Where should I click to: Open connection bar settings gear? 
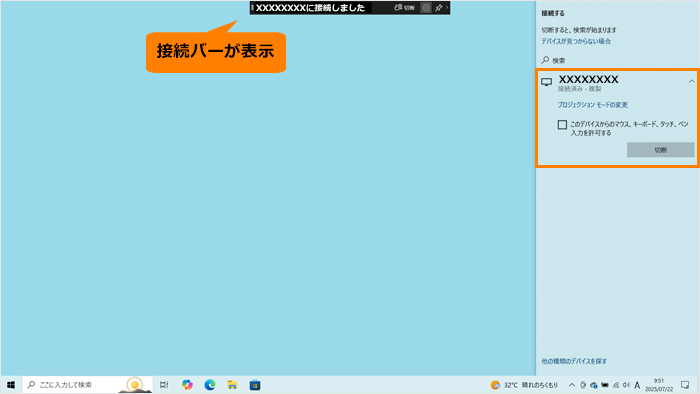[426, 8]
